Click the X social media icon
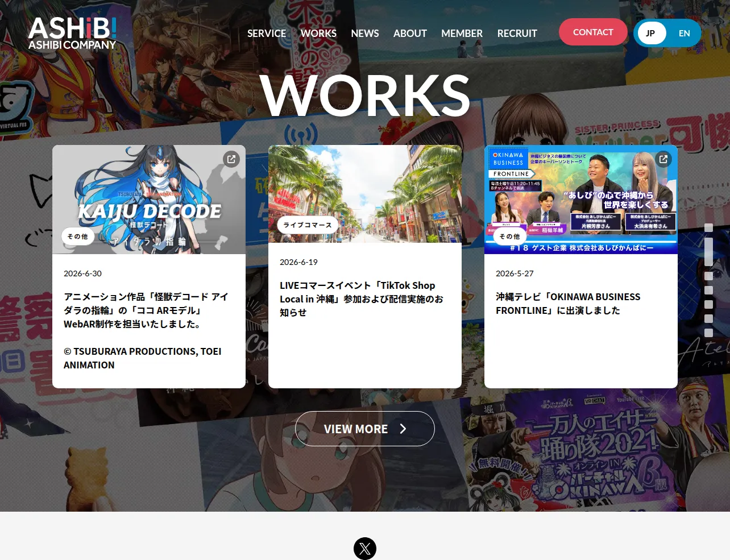The width and height of the screenshot is (730, 560). [365, 549]
